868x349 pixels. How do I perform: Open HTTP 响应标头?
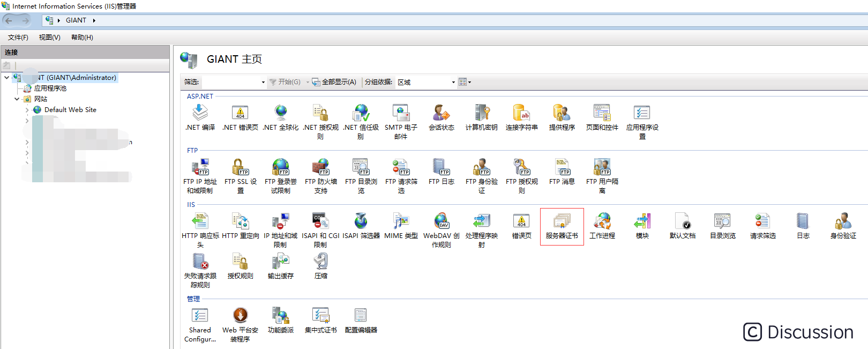click(x=200, y=230)
